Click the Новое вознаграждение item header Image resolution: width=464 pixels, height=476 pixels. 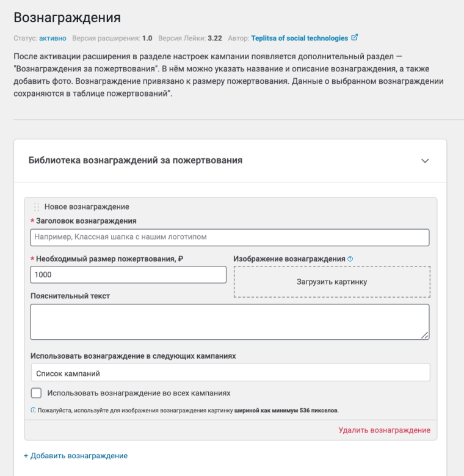pos(87,207)
